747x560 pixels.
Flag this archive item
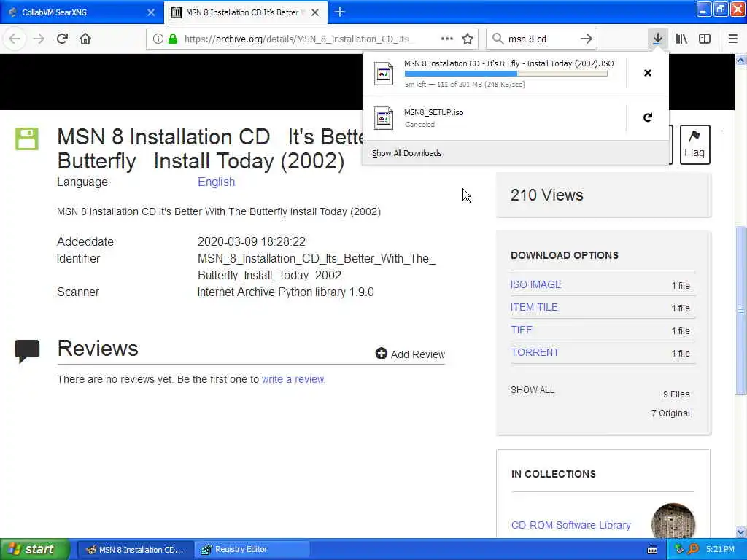(694, 144)
